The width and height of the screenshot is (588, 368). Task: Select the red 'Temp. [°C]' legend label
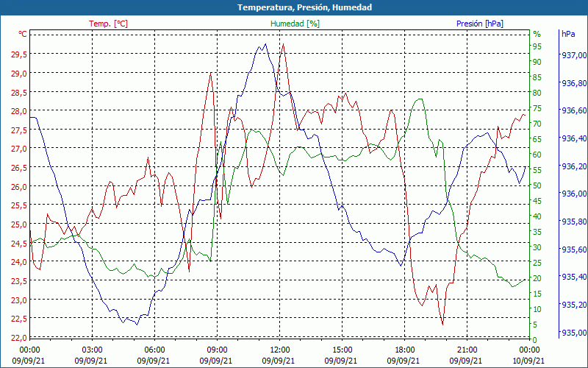pyautogui.click(x=108, y=24)
